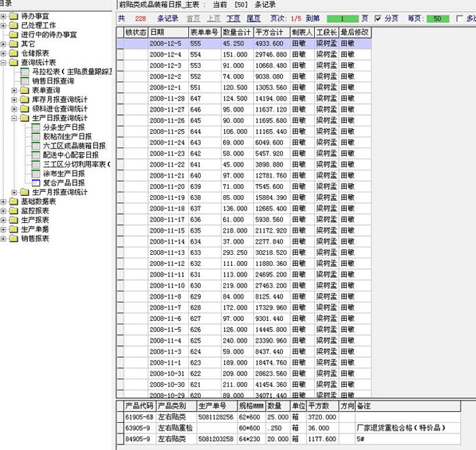Toggle the 分页 pagination checkbox
The height and width of the screenshot is (450, 476).
[378, 18]
